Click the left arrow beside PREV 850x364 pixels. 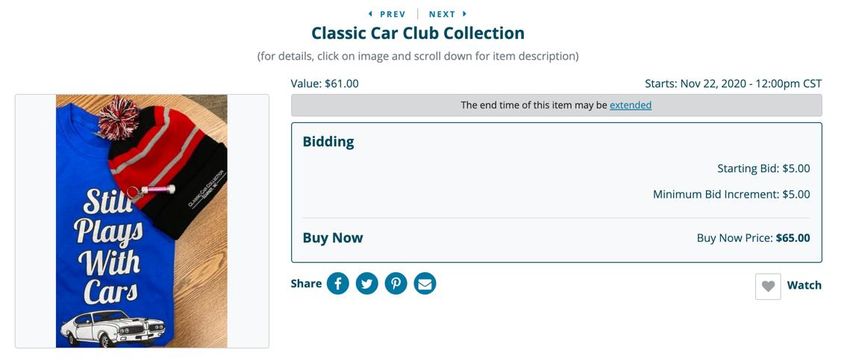[370, 14]
